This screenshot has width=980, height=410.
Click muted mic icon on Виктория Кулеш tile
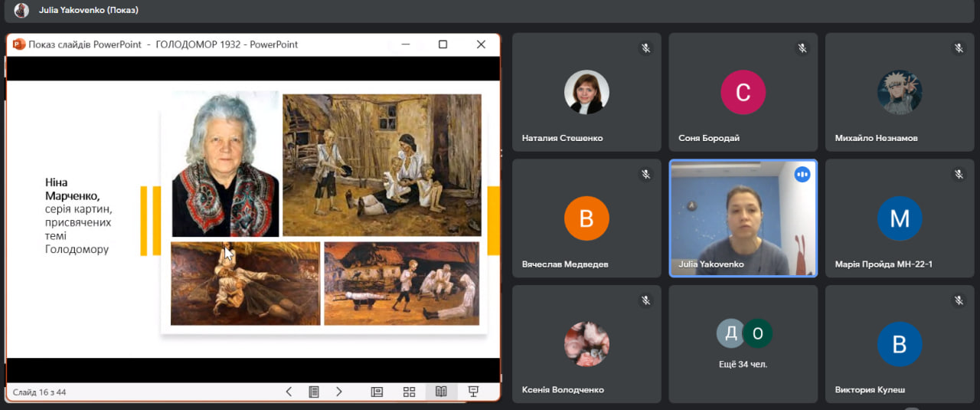(959, 300)
